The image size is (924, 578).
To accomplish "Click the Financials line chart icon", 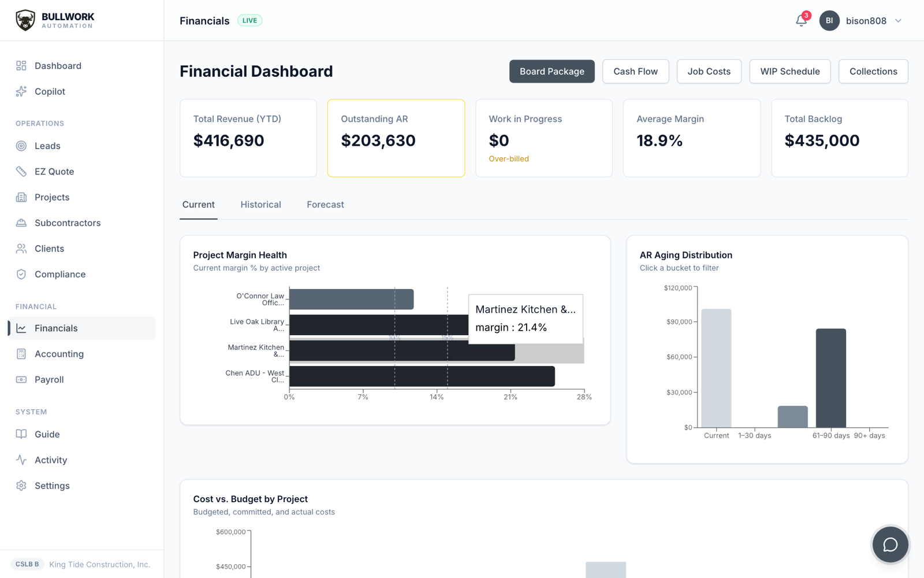I will point(21,328).
